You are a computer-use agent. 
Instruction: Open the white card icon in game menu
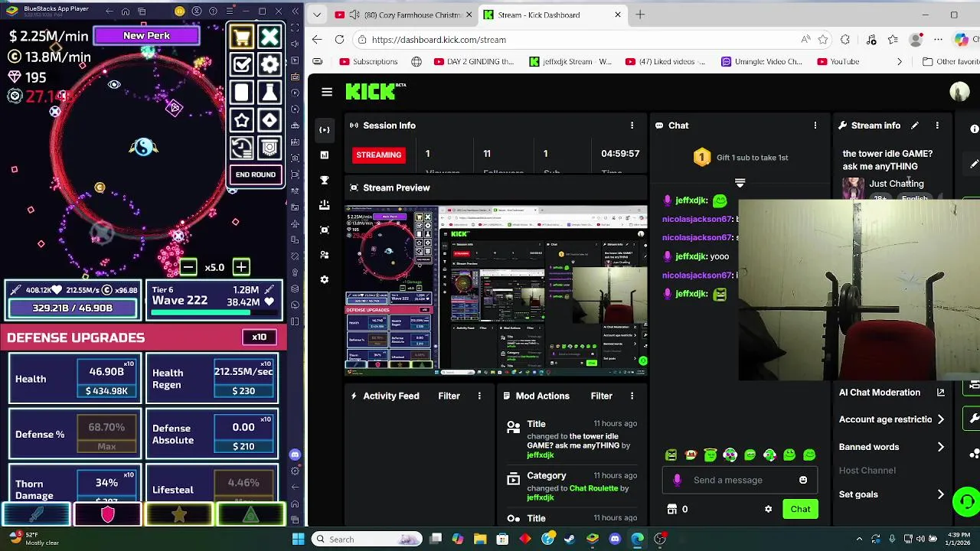[242, 93]
